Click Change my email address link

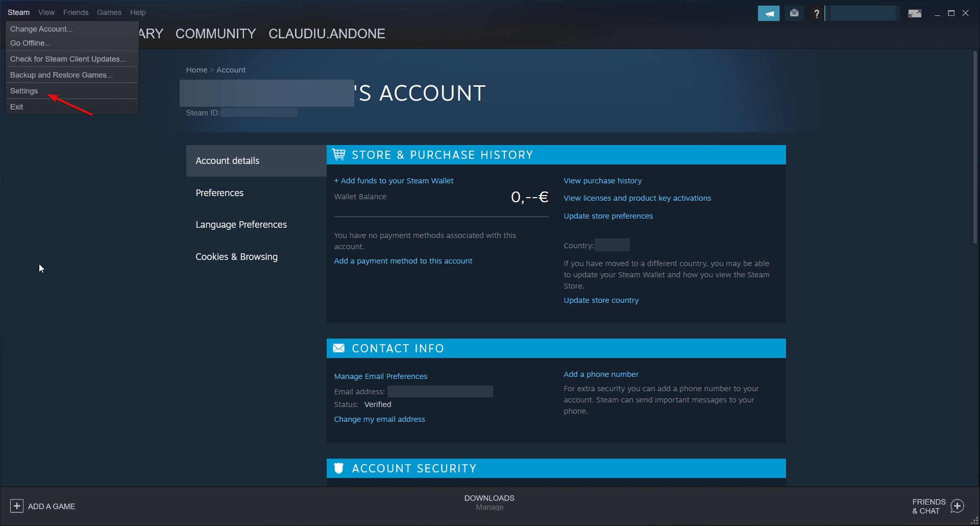click(379, 419)
